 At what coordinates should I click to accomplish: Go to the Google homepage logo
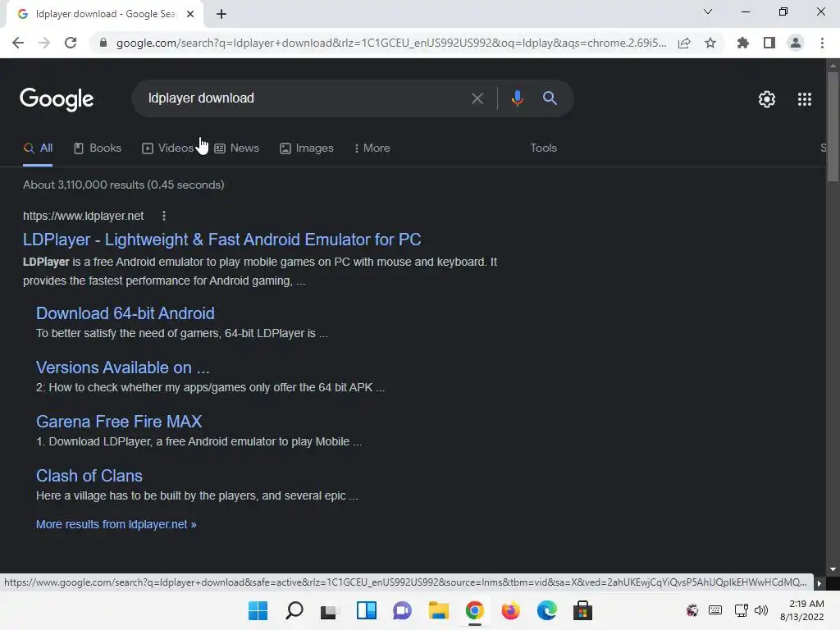click(57, 99)
